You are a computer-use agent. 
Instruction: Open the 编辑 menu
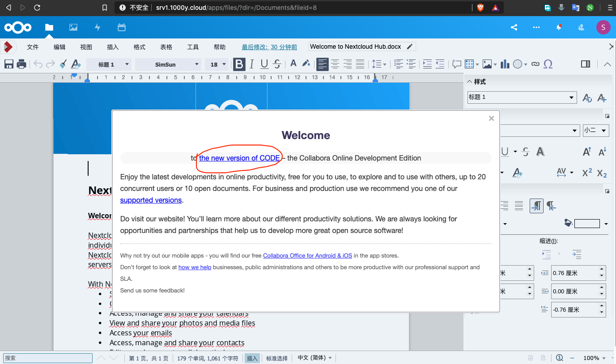click(59, 47)
